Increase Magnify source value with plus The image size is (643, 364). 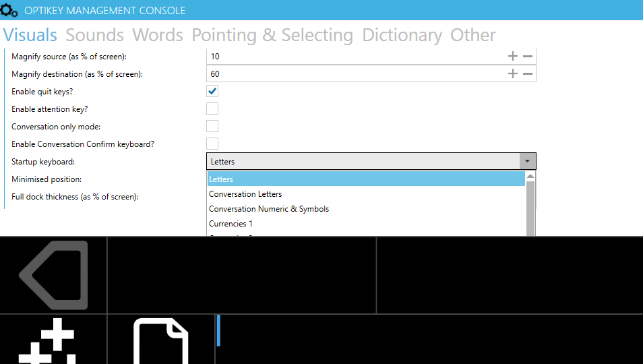click(513, 56)
